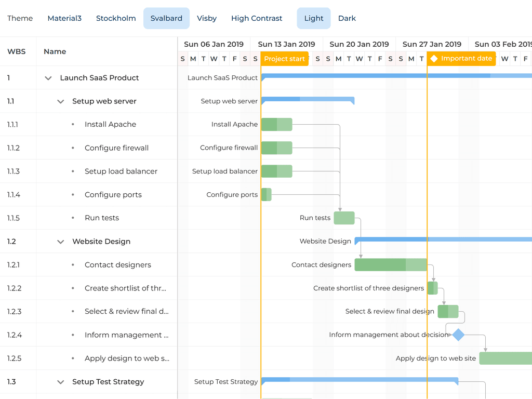Select the Visby theme button

coord(207,18)
